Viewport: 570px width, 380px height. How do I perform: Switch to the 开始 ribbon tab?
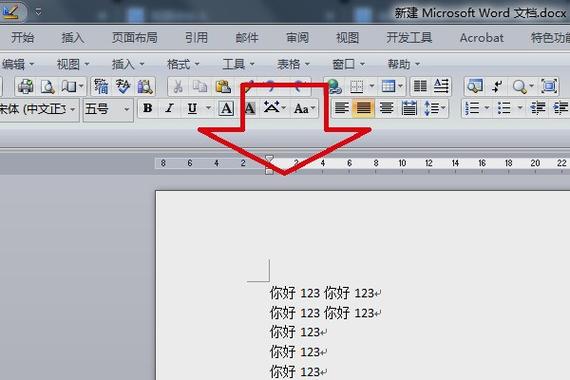click(23, 37)
